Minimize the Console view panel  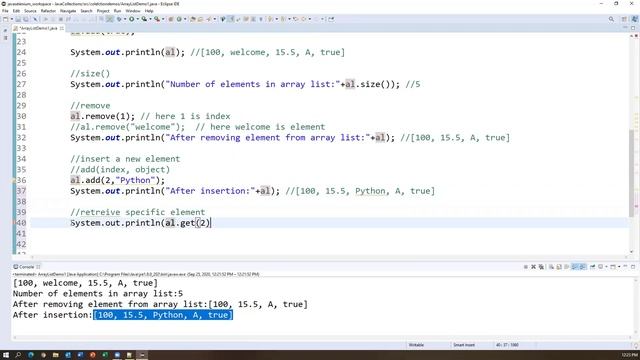pos(625,267)
